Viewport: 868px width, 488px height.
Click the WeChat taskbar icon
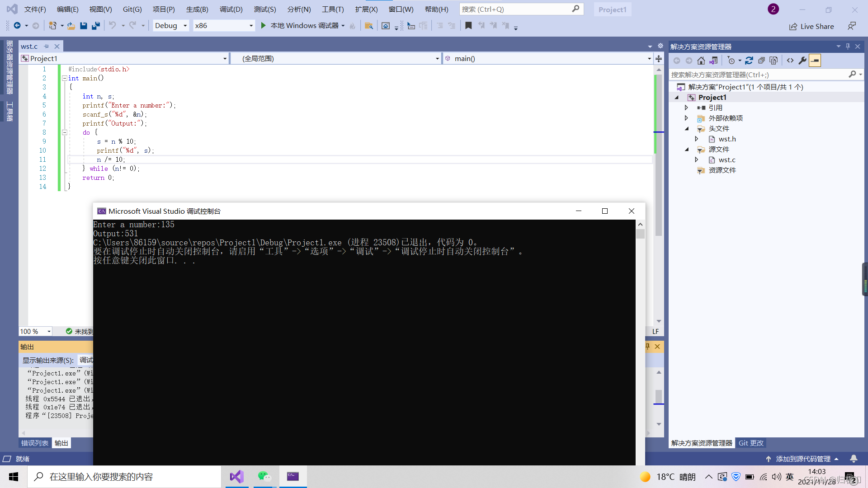click(x=264, y=477)
